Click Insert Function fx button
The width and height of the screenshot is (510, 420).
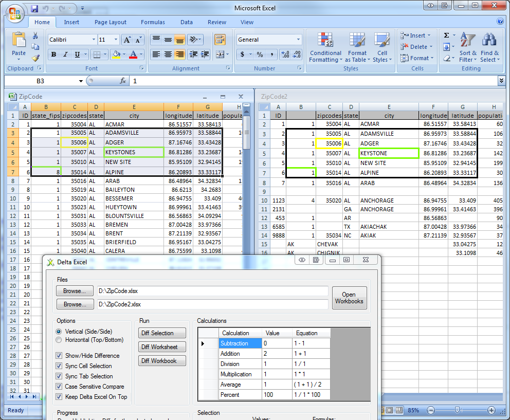pos(123,81)
